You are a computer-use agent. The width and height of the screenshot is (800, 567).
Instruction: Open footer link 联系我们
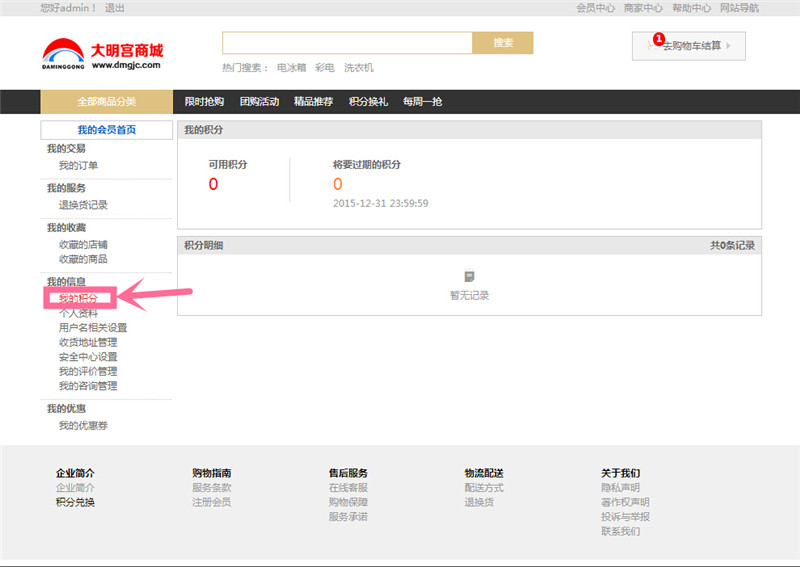coord(620,531)
